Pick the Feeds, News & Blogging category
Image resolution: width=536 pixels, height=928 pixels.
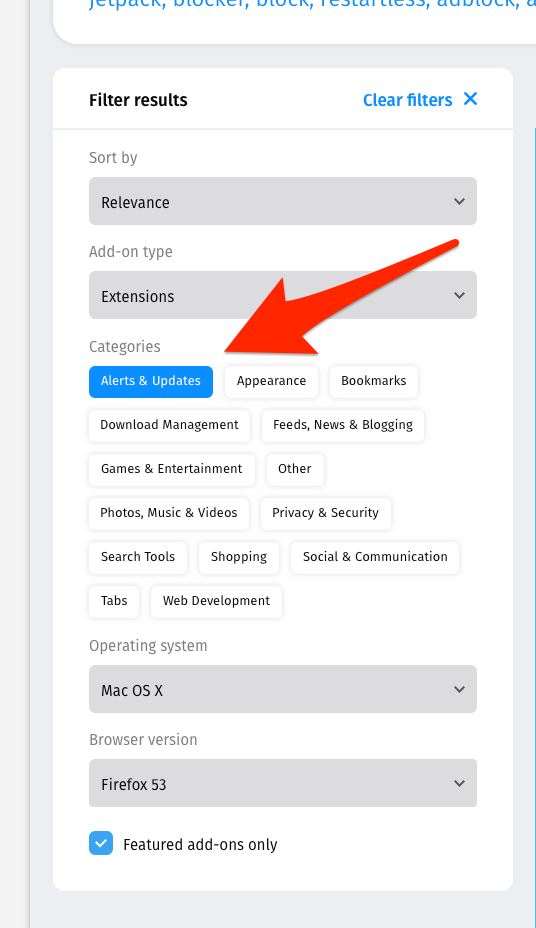click(343, 426)
